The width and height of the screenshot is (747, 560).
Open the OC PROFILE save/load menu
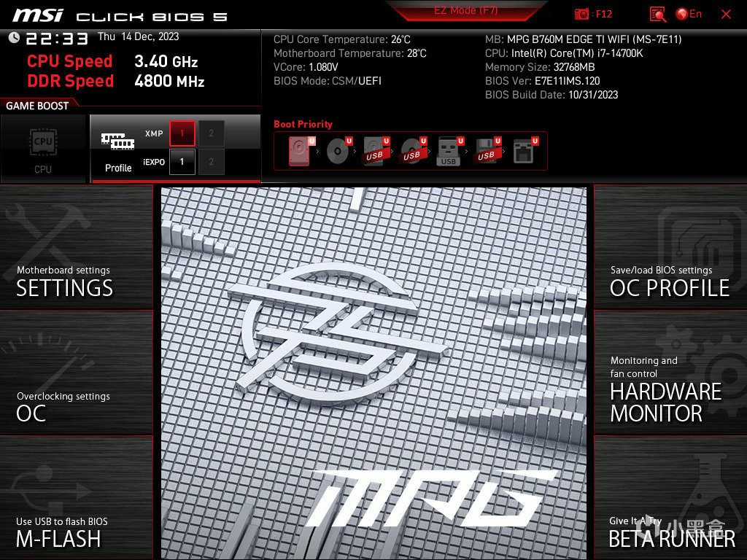(670, 247)
